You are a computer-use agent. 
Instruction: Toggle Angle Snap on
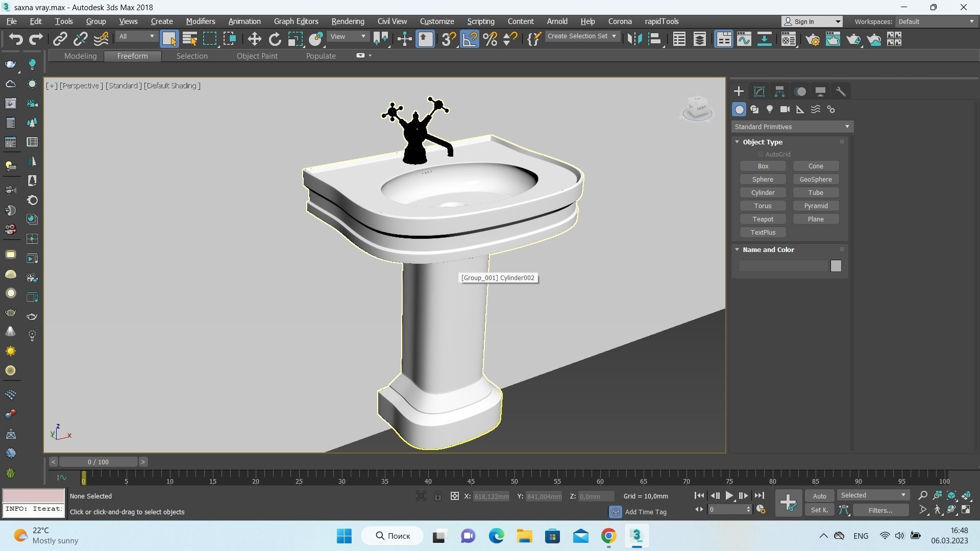(x=470, y=39)
